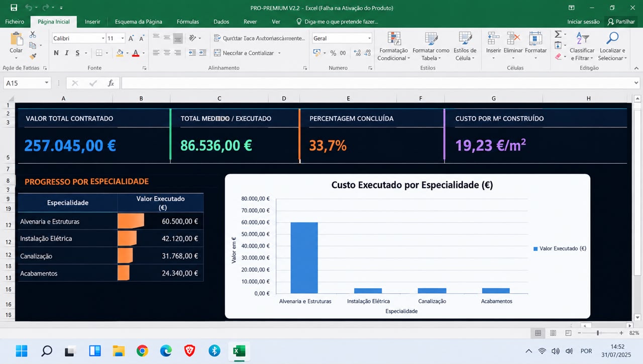Open the Geral number format dropdown

click(369, 38)
